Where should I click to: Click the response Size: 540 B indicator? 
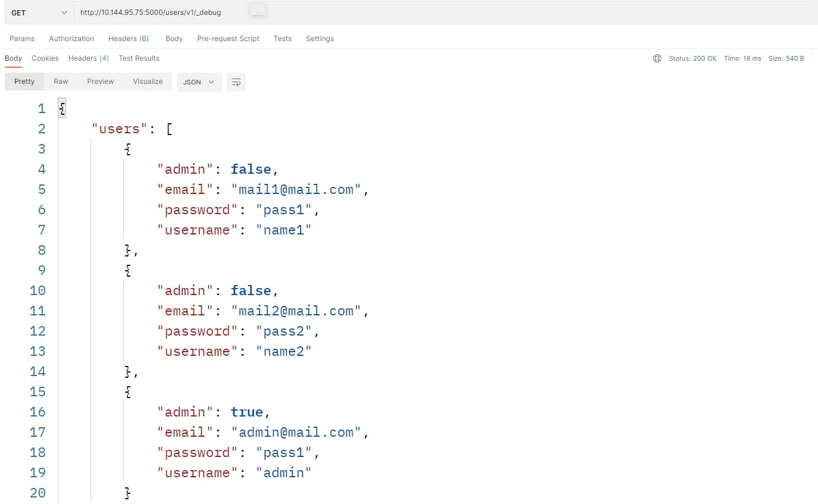787,58
